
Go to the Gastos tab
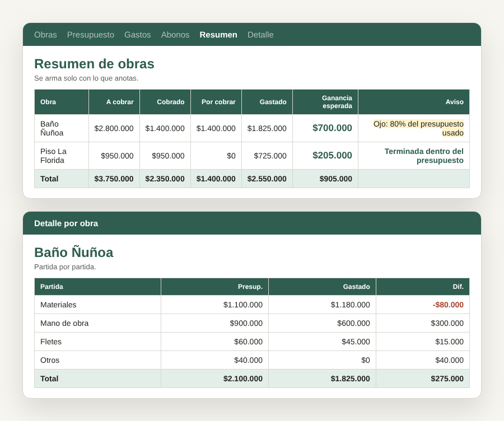(138, 35)
